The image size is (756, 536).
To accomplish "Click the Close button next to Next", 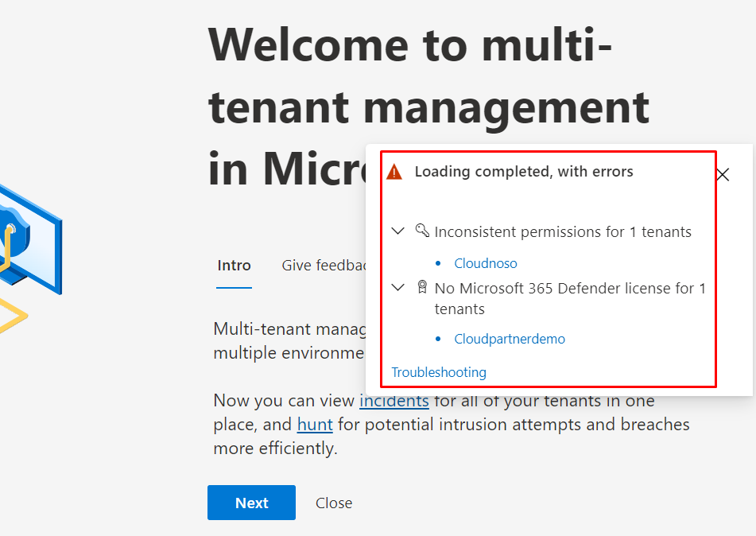I will click(334, 503).
